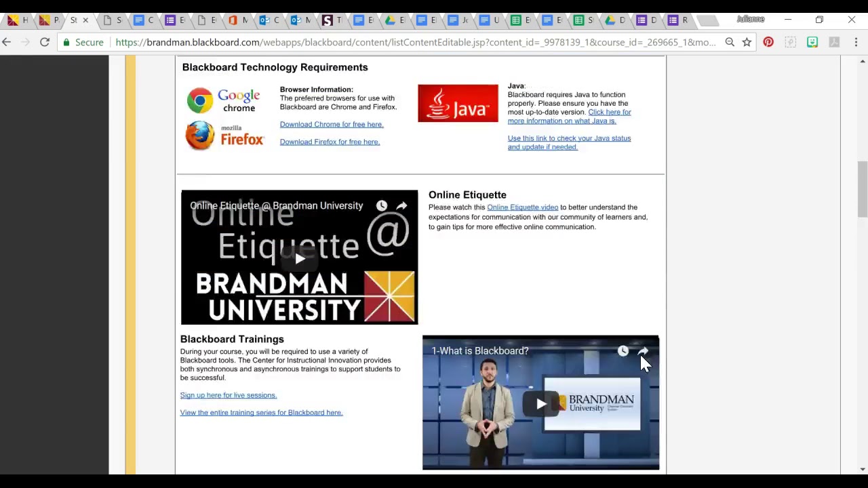Click the Mozilla Firefox logo
The width and height of the screenshot is (868, 488).
(225, 136)
